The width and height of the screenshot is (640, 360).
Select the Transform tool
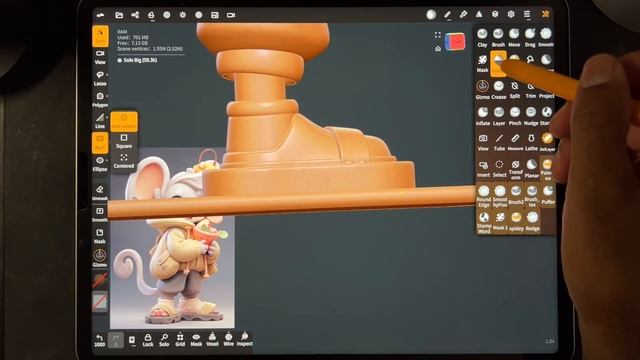[516, 169]
